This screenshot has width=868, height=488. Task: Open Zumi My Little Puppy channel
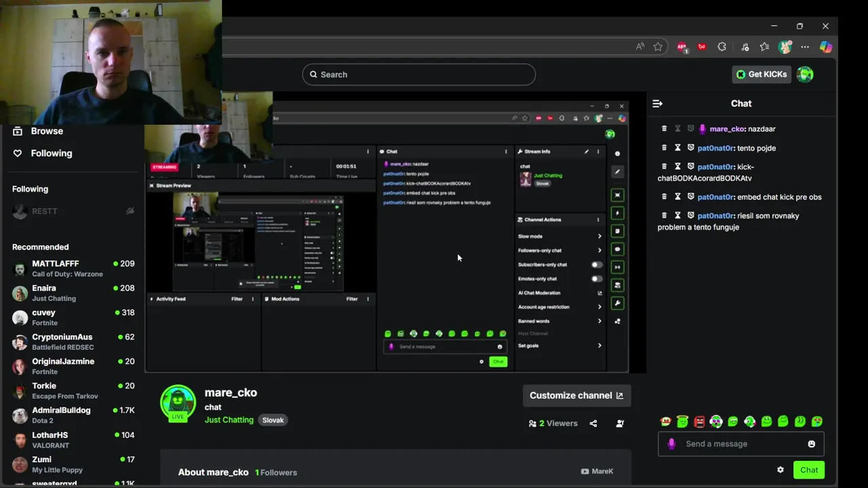tap(73, 464)
